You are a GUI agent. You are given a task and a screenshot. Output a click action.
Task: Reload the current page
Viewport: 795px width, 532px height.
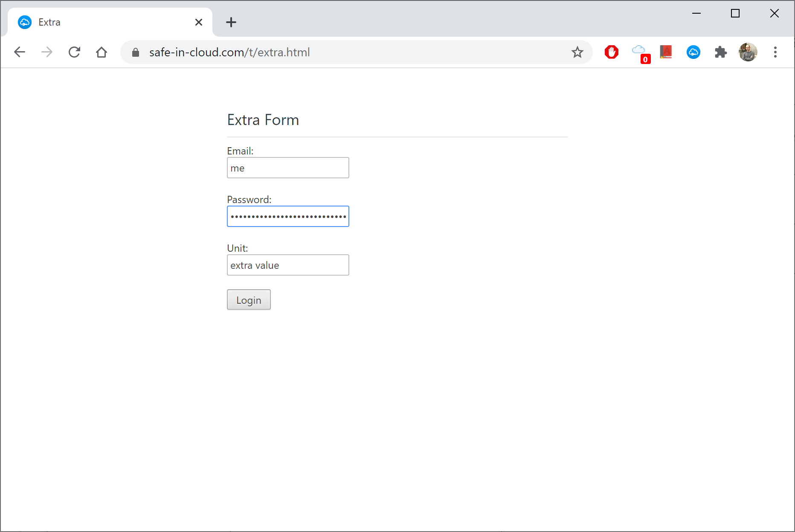74,52
